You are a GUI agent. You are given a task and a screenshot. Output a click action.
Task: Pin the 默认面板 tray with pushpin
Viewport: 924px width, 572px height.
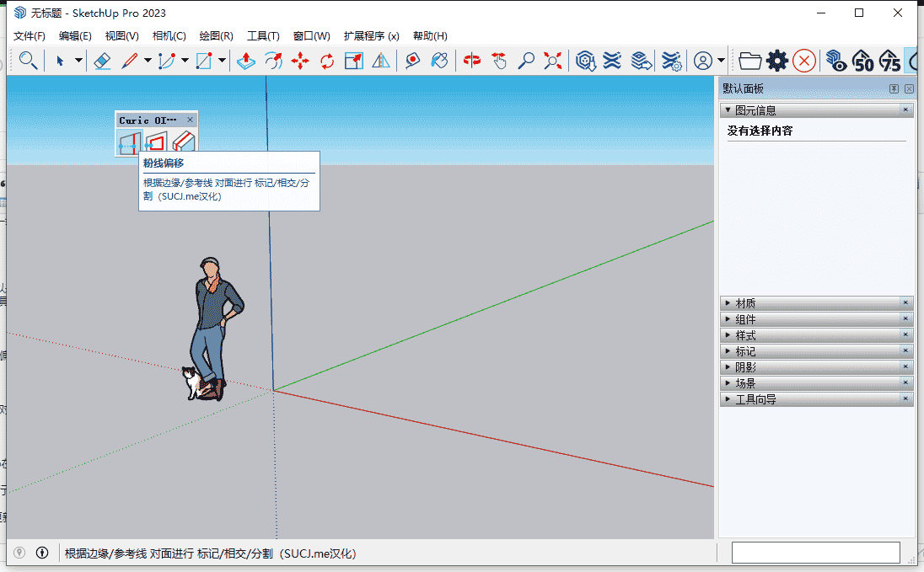pyautogui.click(x=894, y=89)
